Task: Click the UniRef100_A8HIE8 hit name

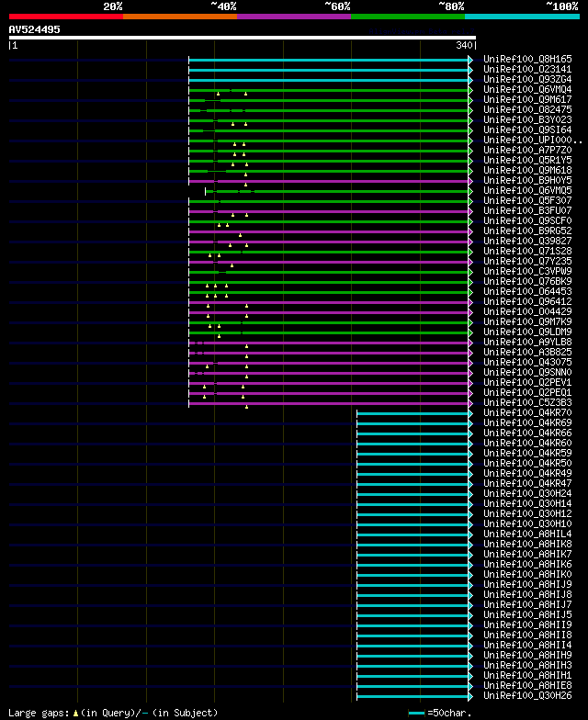Action: [x=527, y=685]
